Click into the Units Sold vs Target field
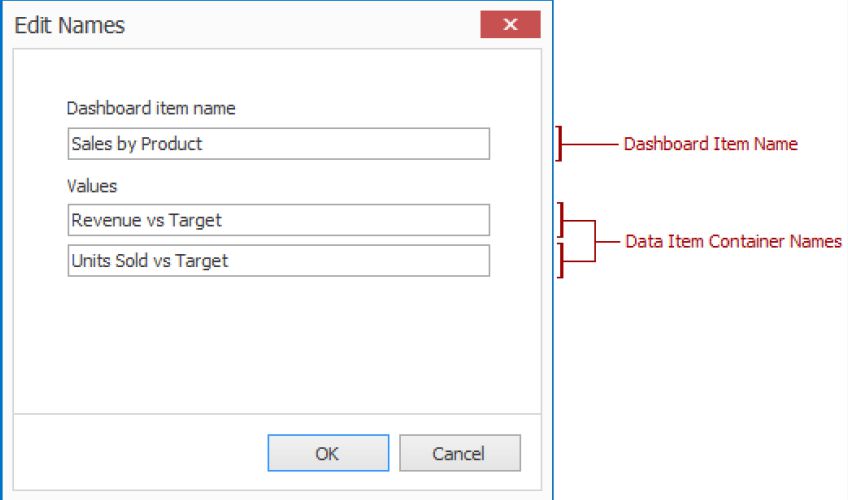Viewport: 848px width, 500px height. tap(278, 261)
